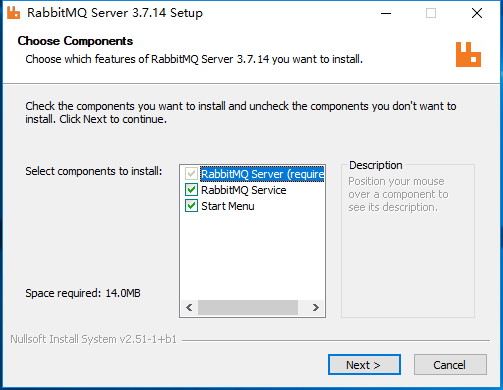The width and height of the screenshot is (503, 390).
Task: Select the RabbitMQ Service component label
Action: [244, 190]
